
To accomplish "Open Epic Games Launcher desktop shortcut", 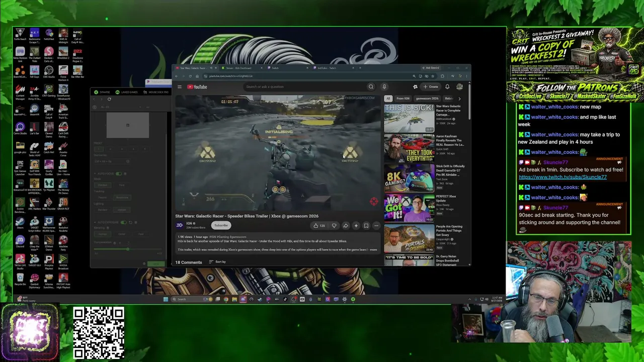I will coord(20,167).
